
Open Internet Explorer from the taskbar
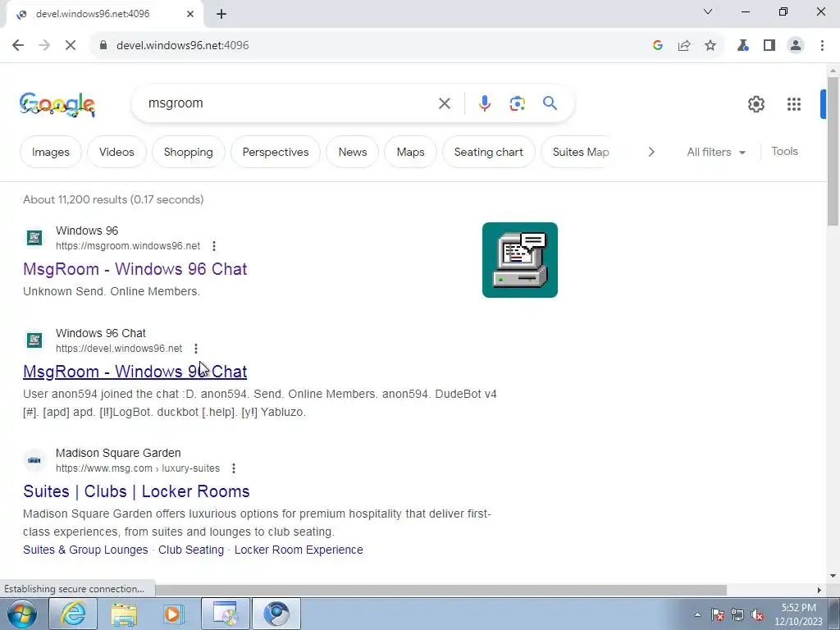coord(73,614)
